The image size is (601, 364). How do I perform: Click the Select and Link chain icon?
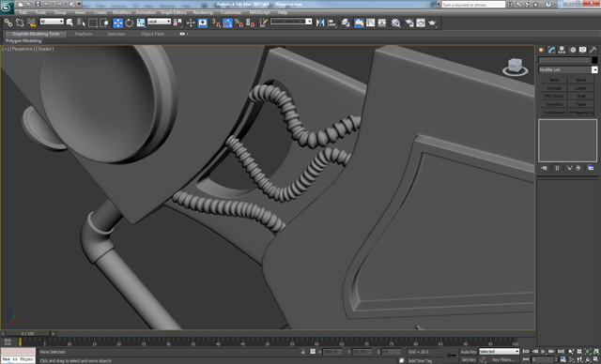point(8,23)
